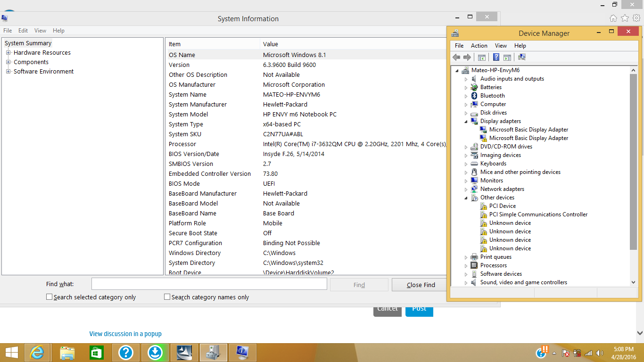Expand Audio inputs and outputs category
The width and height of the screenshot is (644, 362).
tap(466, 79)
